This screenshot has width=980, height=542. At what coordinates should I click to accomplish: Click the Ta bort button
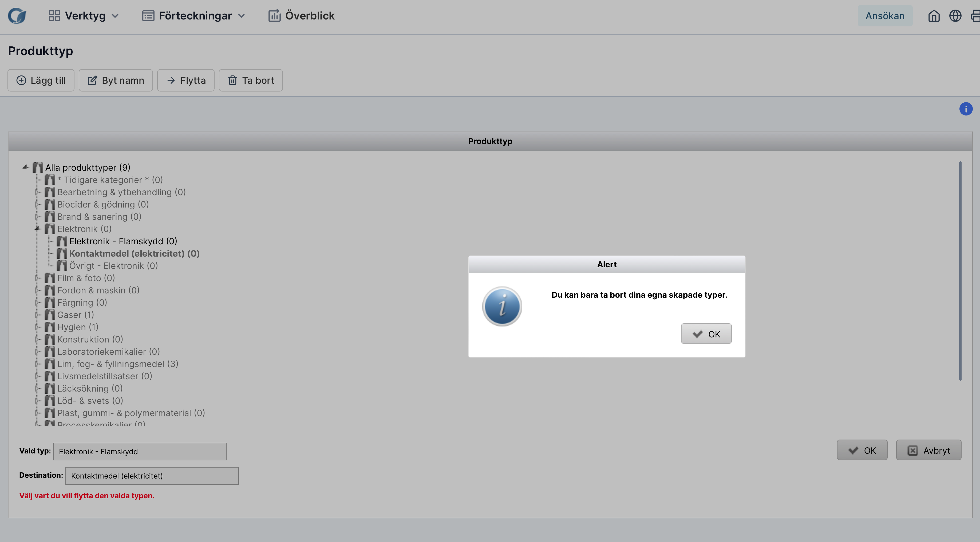click(x=251, y=80)
